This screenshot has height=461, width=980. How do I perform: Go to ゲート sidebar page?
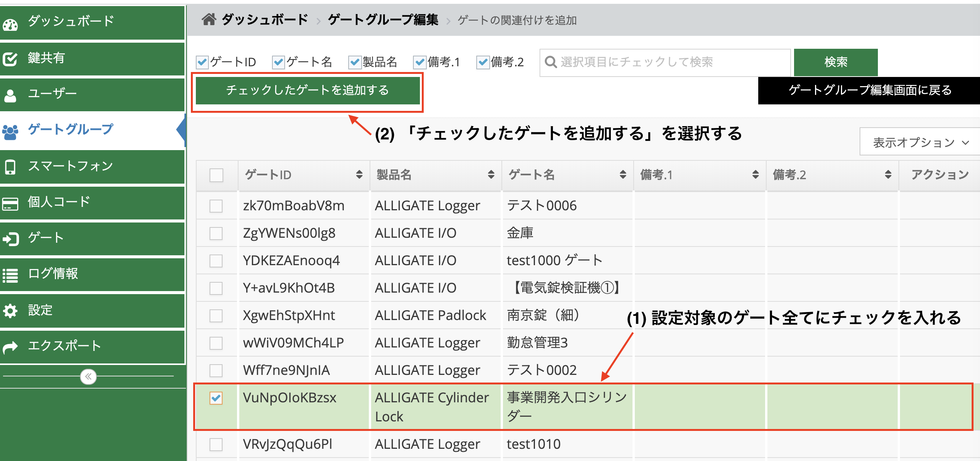(93, 238)
